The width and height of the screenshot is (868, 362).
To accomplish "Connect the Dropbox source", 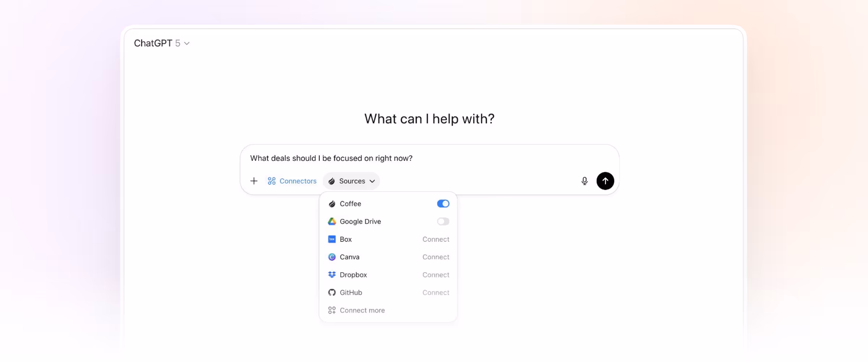I will pyautogui.click(x=436, y=275).
